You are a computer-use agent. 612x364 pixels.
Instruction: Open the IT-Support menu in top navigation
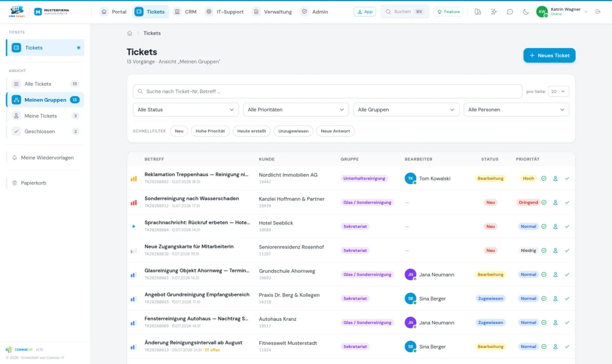(x=224, y=11)
